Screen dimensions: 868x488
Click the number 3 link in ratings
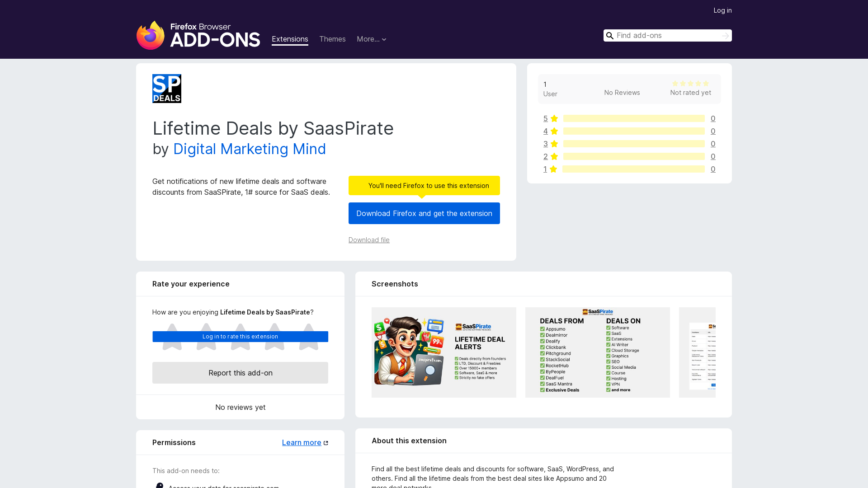[x=546, y=144]
